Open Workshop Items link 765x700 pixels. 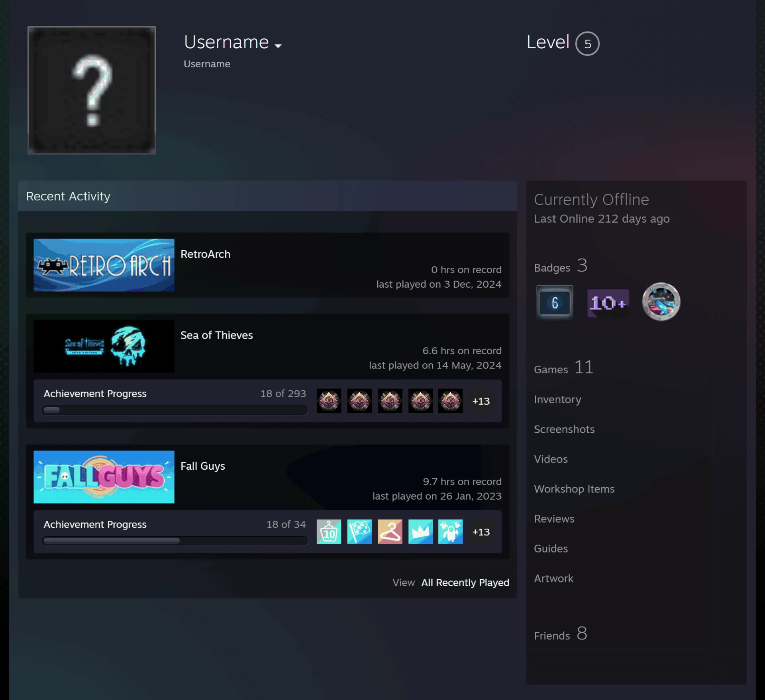pos(574,489)
